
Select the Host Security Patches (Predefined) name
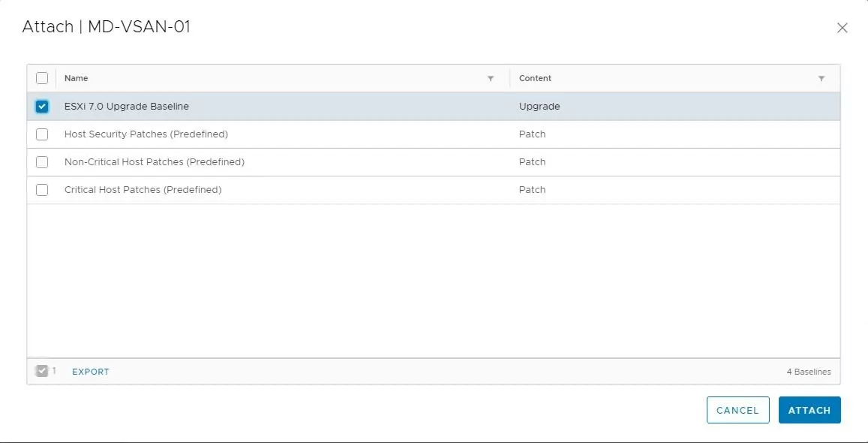pyautogui.click(x=146, y=134)
